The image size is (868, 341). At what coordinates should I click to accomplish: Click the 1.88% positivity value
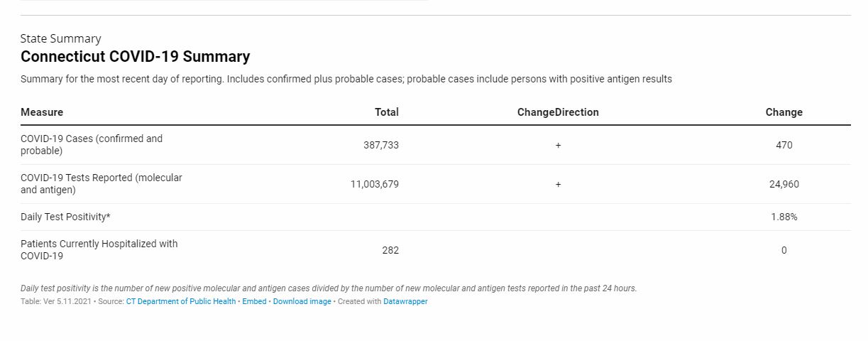[784, 217]
